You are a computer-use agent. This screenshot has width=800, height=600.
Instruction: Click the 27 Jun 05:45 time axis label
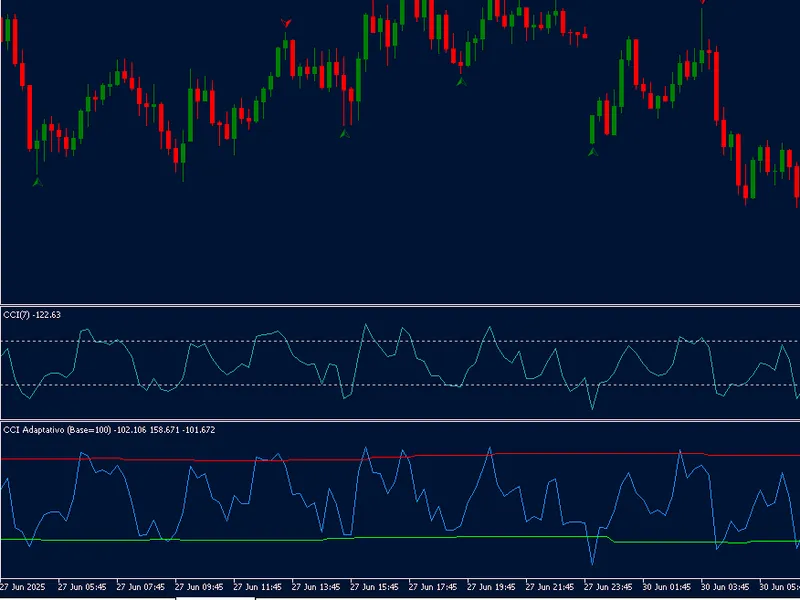point(82,587)
